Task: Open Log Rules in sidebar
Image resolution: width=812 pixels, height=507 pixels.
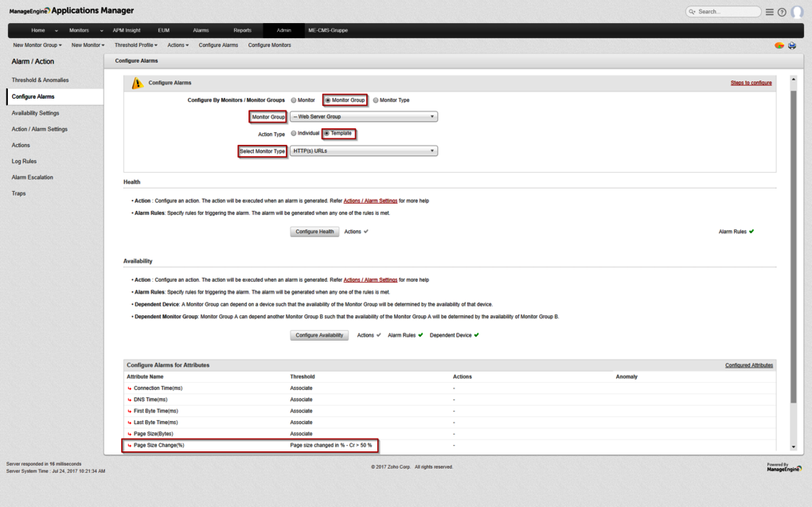Action: (24, 161)
